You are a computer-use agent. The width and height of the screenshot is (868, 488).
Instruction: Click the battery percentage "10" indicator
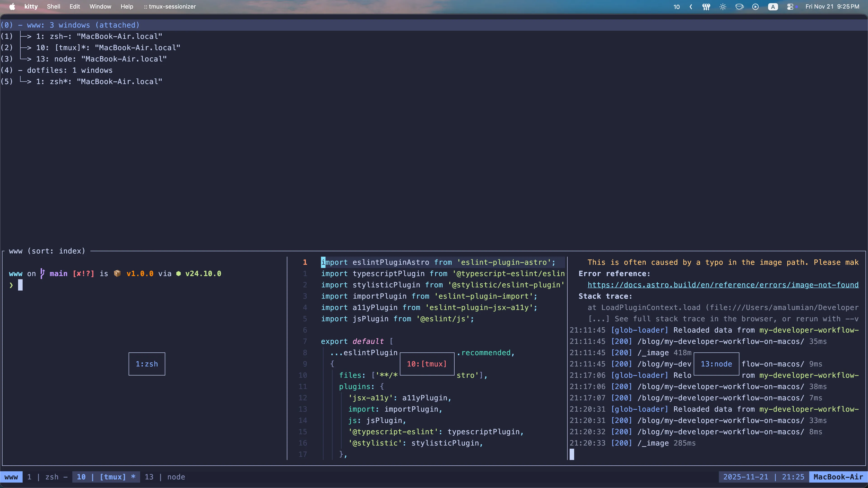676,6
